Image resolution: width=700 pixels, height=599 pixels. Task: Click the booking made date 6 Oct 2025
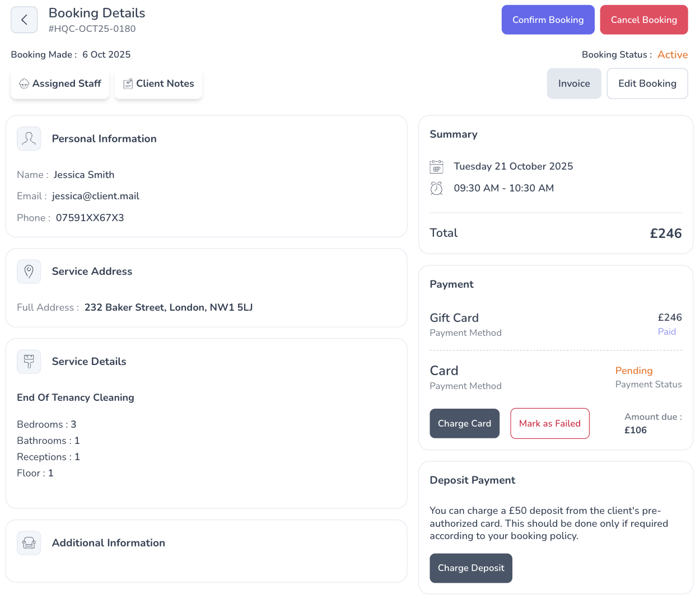click(106, 55)
